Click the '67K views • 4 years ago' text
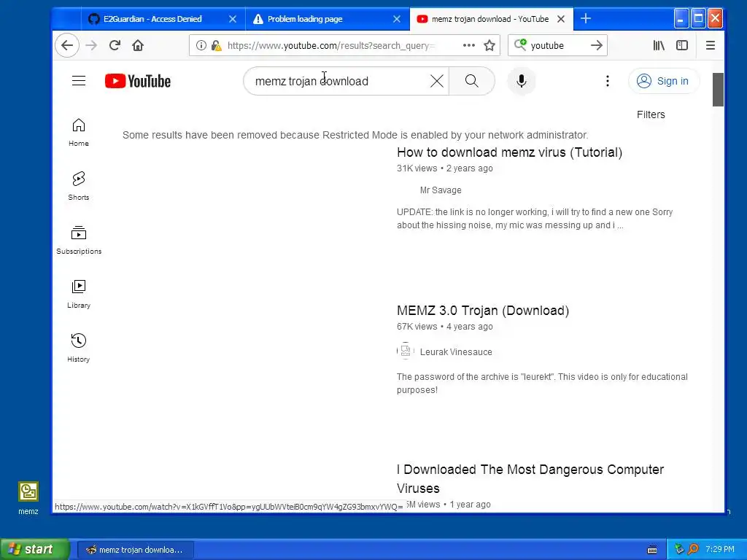 tap(444, 327)
